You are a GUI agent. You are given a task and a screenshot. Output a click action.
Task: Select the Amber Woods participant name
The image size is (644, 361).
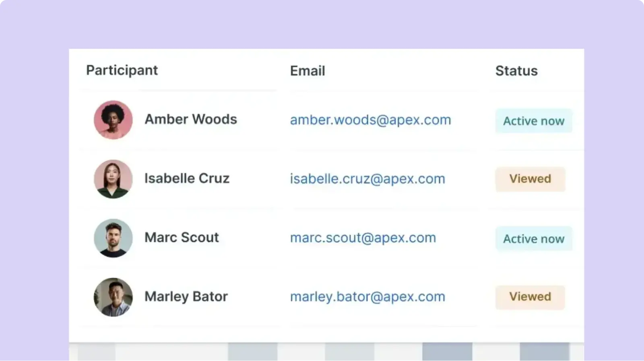[191, 119]
